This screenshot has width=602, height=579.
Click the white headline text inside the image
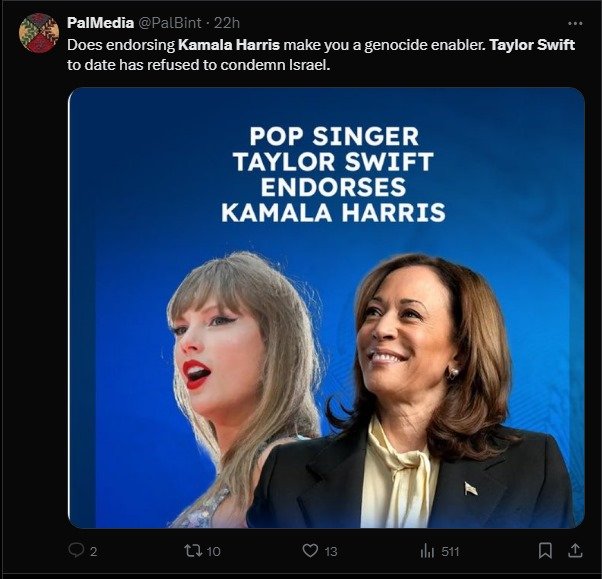(x=332, y=173)
